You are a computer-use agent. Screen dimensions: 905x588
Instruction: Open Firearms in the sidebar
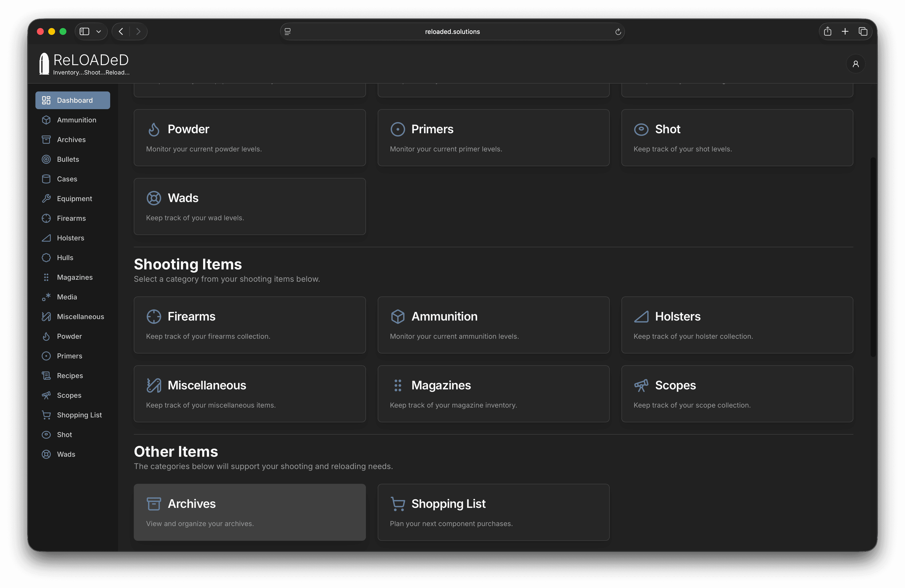pyautogui.click(x=73, y=218)
